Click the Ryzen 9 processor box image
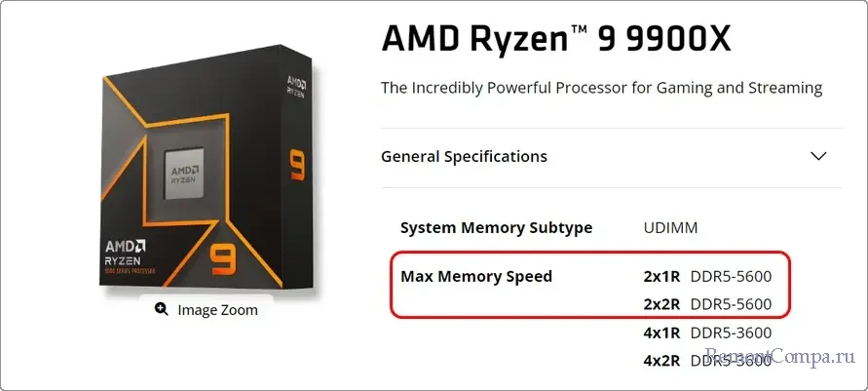 (205, 166)
